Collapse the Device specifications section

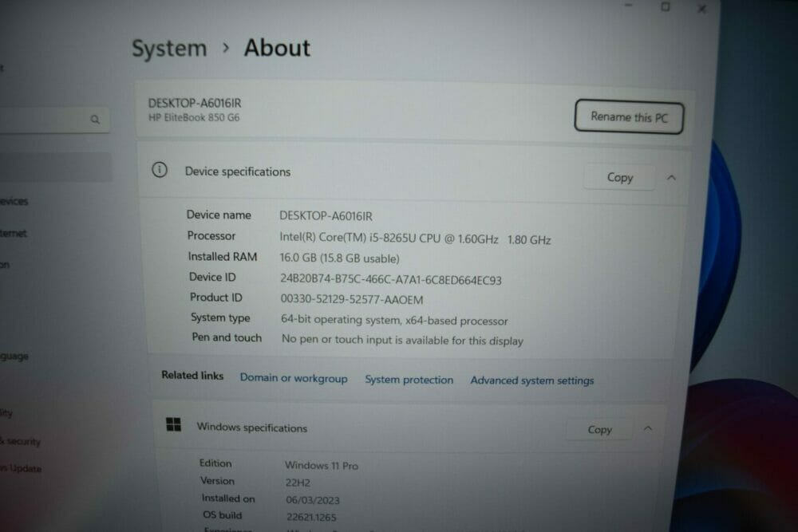click(671, 178)
